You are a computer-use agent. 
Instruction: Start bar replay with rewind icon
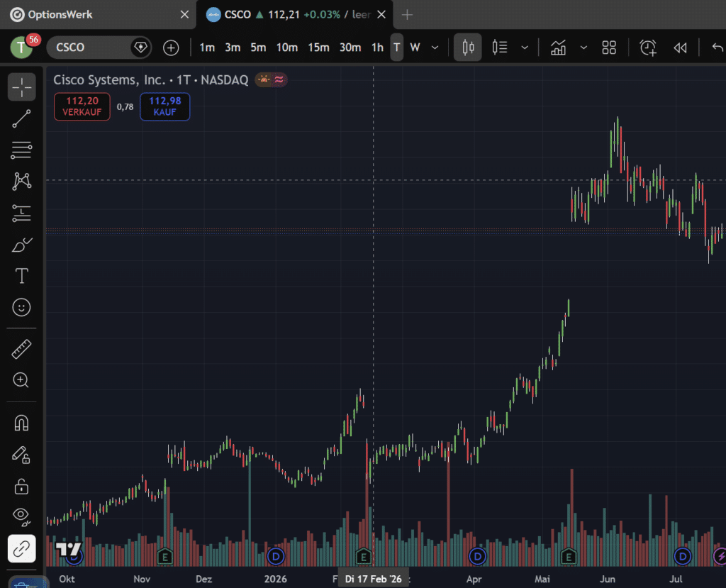[680, 48]
